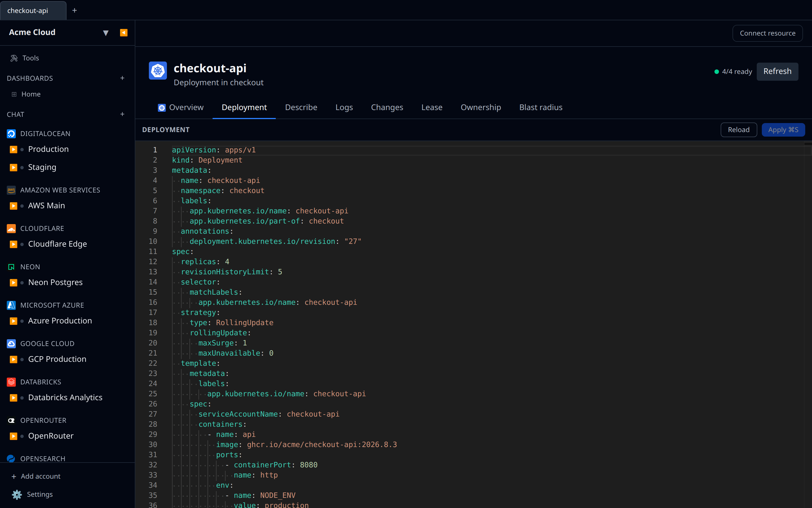Click the Microsoft Azure icon
Viewport: 812px width, 508px height.
11,305
